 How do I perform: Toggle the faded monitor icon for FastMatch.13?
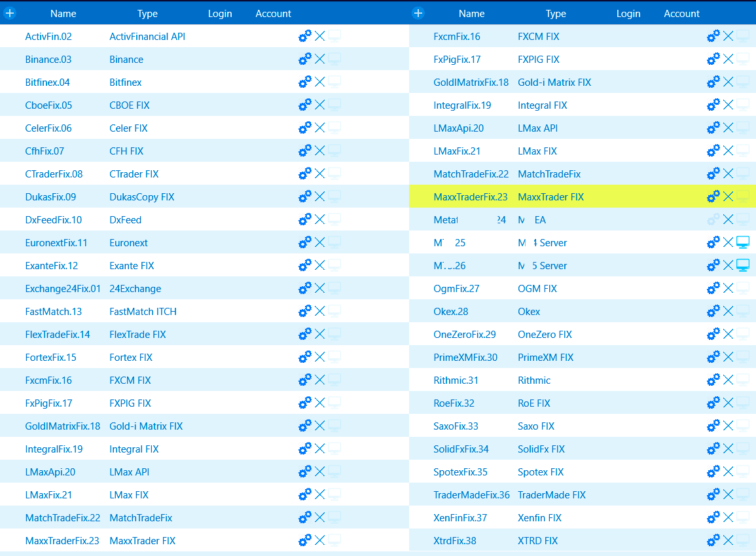click(x=334, y=311)
